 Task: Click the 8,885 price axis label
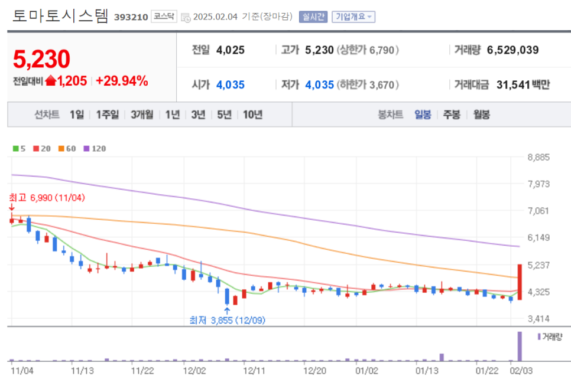tap(538, 158)
